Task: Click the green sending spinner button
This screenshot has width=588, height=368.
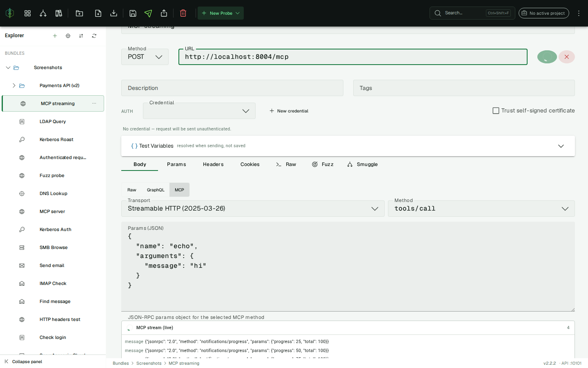Action: tap(547, 57)
